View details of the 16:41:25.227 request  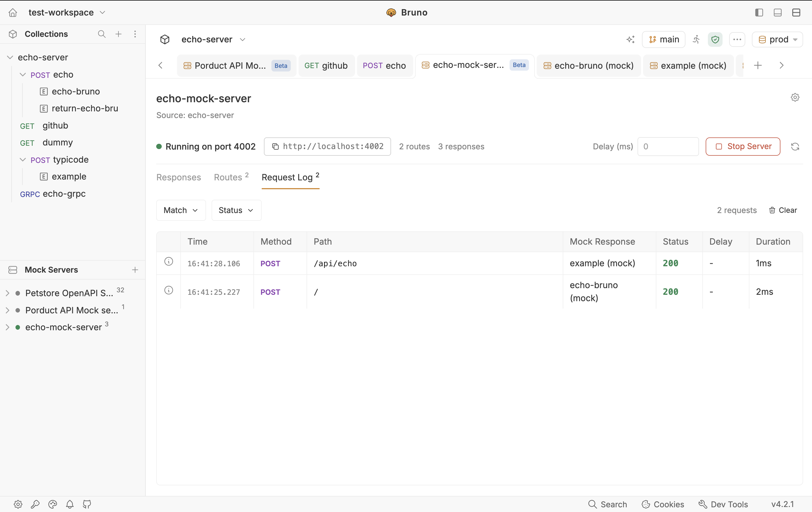coord(169,290)
